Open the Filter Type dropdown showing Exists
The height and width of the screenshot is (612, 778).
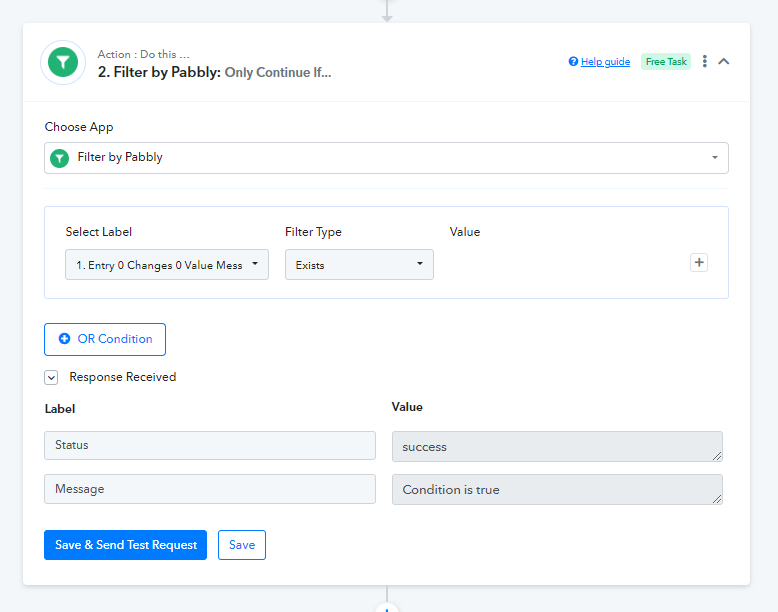[x=359, y=265]
